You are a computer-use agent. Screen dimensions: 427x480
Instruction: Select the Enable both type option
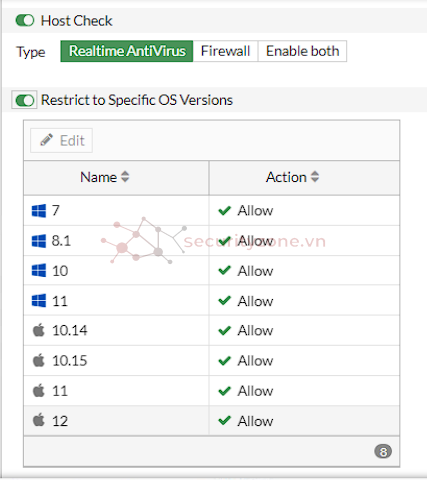[302, 51]
